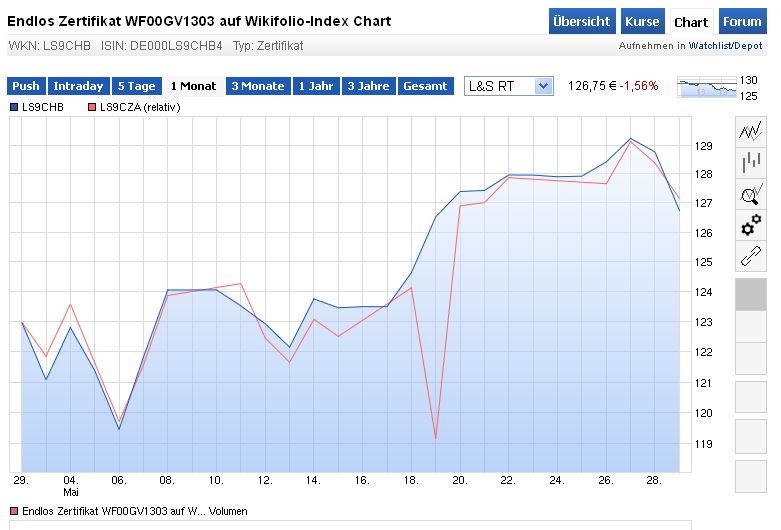Screen dimensions: 781x530
Task: Click the WKN: LS9CHB text
Action: [x=49, y=46]
